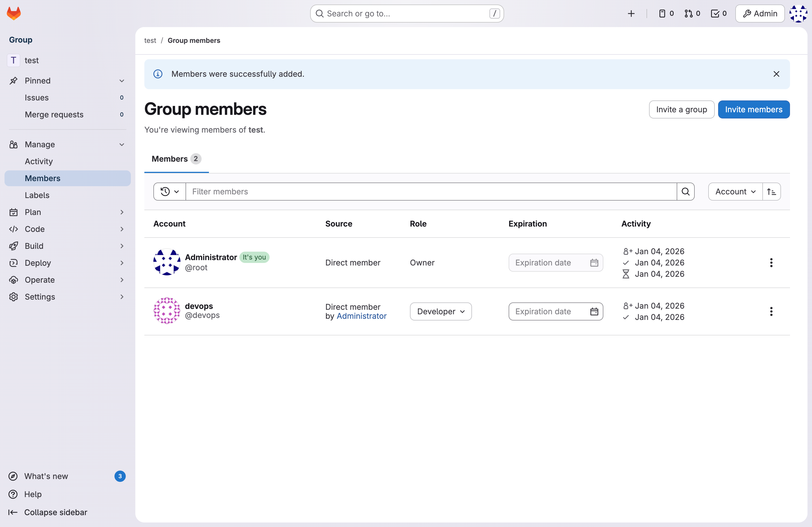The height and width of the screenshot is (527, 812).
Task: Click the GitLab logo home icon
Action: click(14, 13)
